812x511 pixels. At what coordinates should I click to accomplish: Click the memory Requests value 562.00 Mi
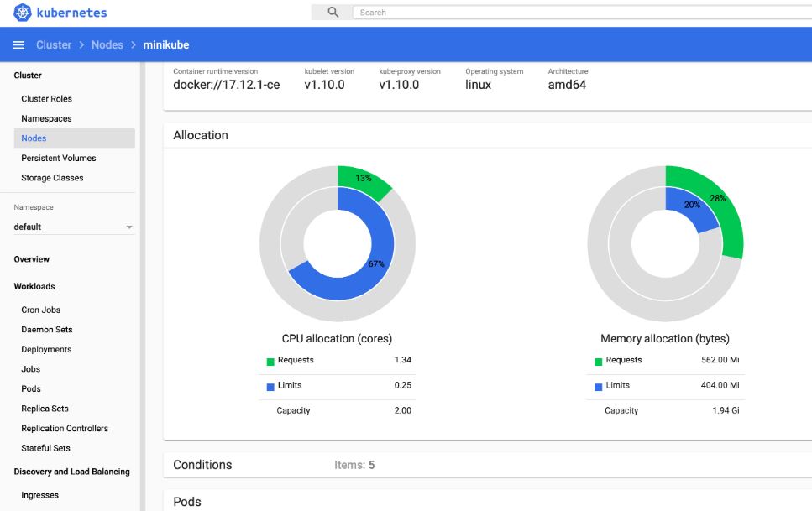(x=720, y=360)
